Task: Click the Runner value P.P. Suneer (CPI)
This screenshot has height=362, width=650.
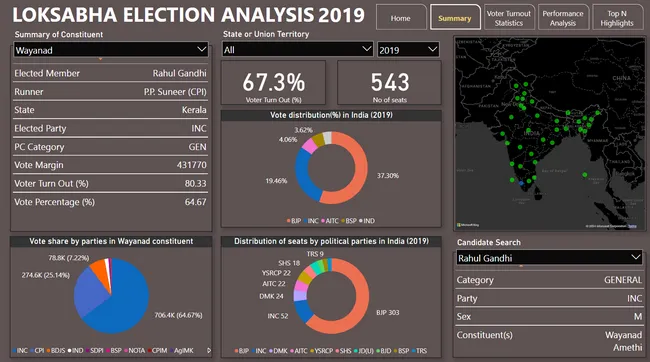Action: pos(175,92)
